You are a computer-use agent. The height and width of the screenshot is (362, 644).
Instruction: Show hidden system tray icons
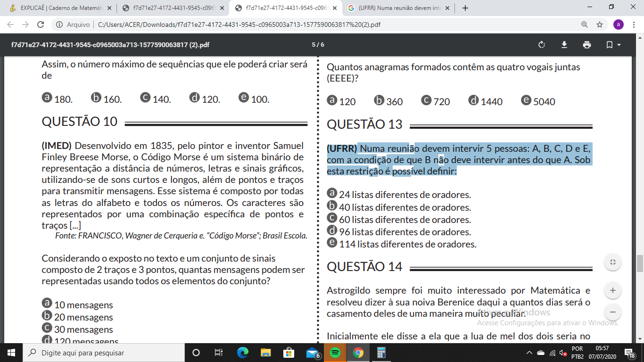coord(529,353)
